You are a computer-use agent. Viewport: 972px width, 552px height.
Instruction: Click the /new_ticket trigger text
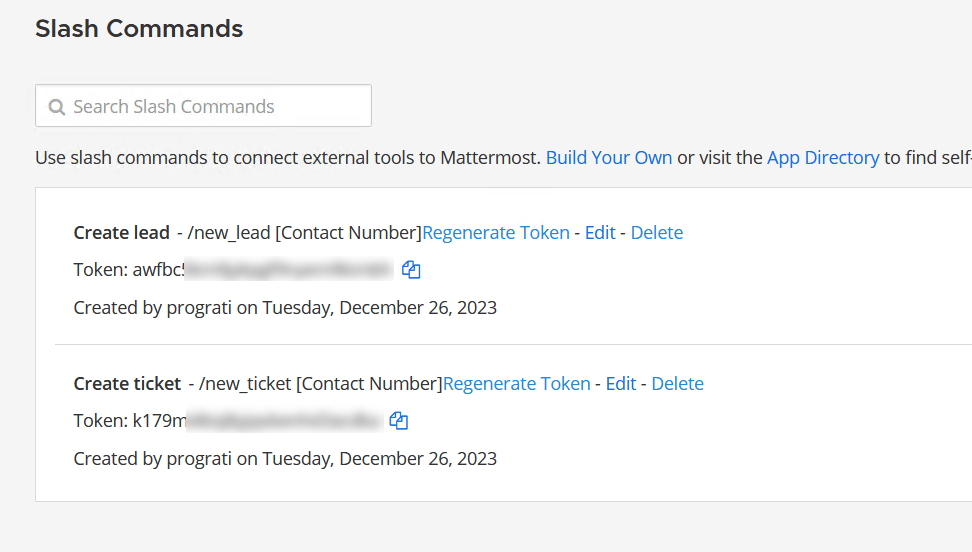(245, 384)
